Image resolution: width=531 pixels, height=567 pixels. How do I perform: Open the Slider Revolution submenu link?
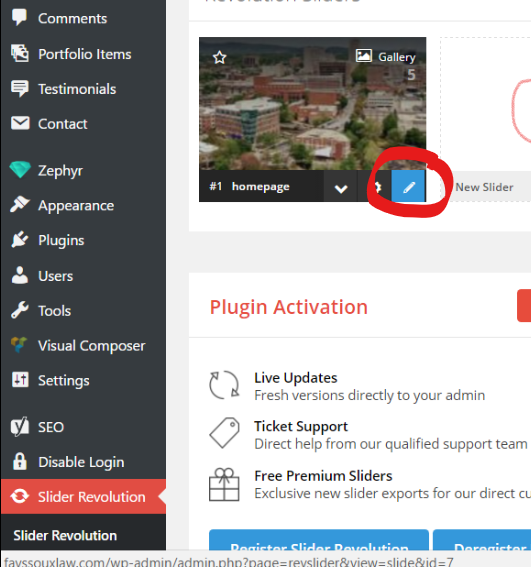pos(65,535)
